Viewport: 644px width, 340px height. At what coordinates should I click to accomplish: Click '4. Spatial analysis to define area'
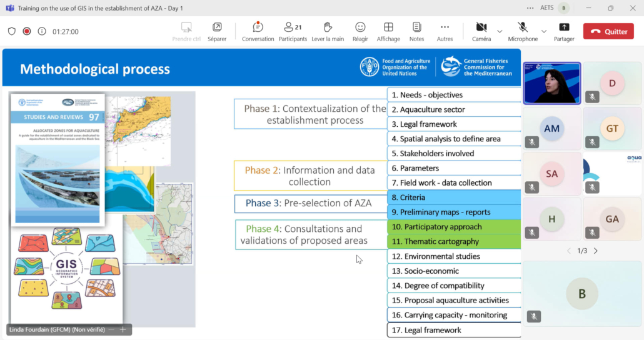454,139
